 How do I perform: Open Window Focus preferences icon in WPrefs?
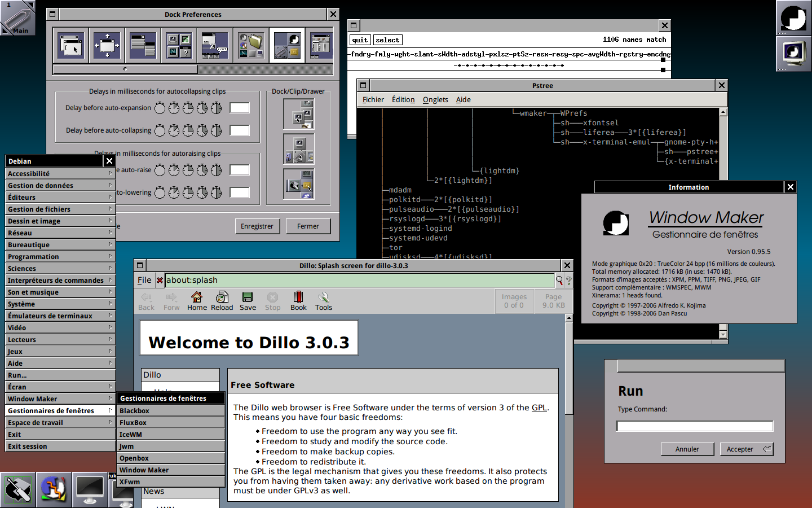(71, 45)
